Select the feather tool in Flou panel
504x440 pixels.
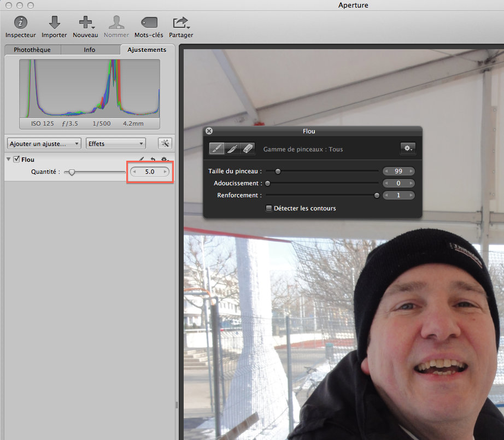232,149
